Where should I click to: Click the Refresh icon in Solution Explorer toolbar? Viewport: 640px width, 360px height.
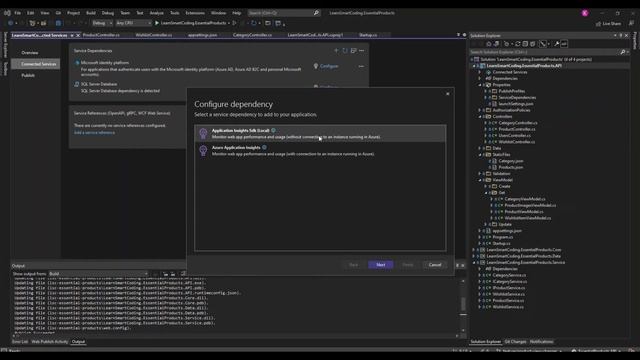coord(518,44)
